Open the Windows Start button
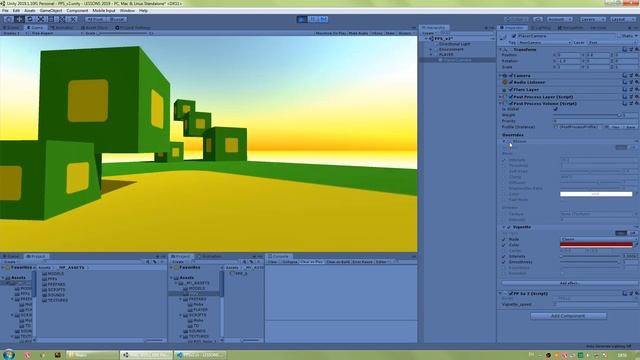Image resolution: width=640 pixels, height=360 pixels. click(8, 354)
